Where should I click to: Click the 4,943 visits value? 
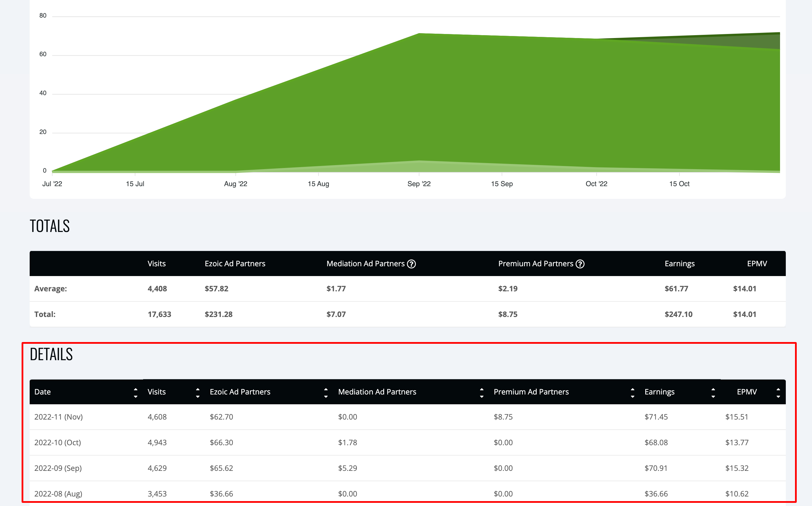157,443
